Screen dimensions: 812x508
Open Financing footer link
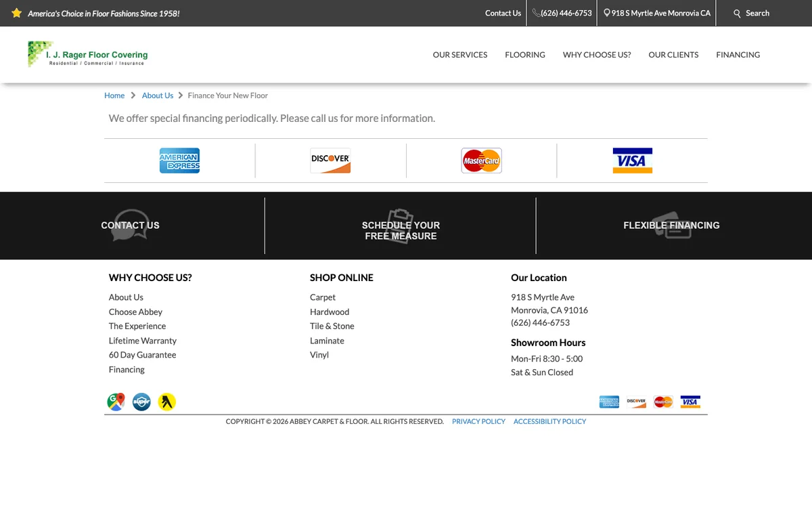(127, 370)
